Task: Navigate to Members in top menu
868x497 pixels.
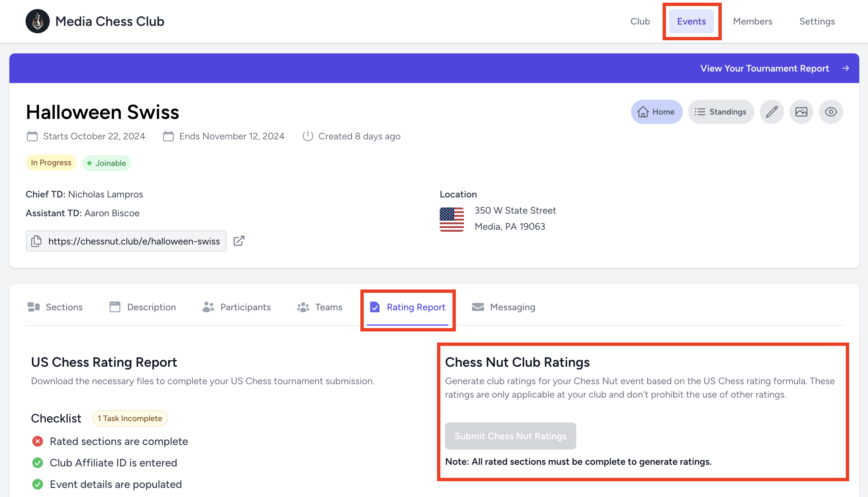Action: (x=752, y=21)
